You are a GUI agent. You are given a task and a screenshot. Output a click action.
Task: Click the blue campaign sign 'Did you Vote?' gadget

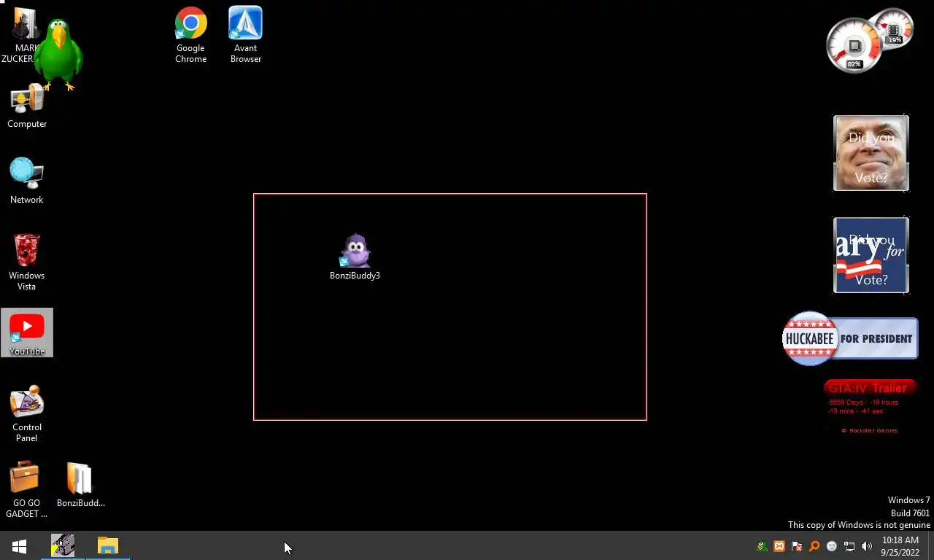[x=871, y=255]
